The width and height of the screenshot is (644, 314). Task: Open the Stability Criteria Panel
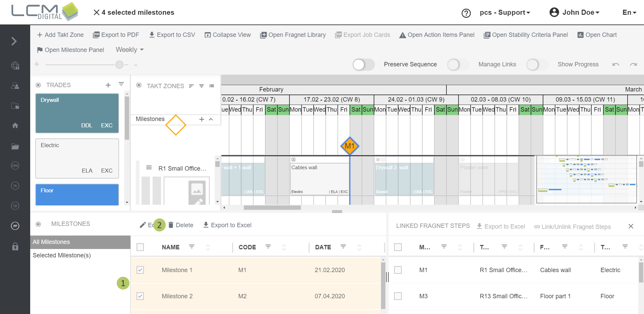[525, 35]
